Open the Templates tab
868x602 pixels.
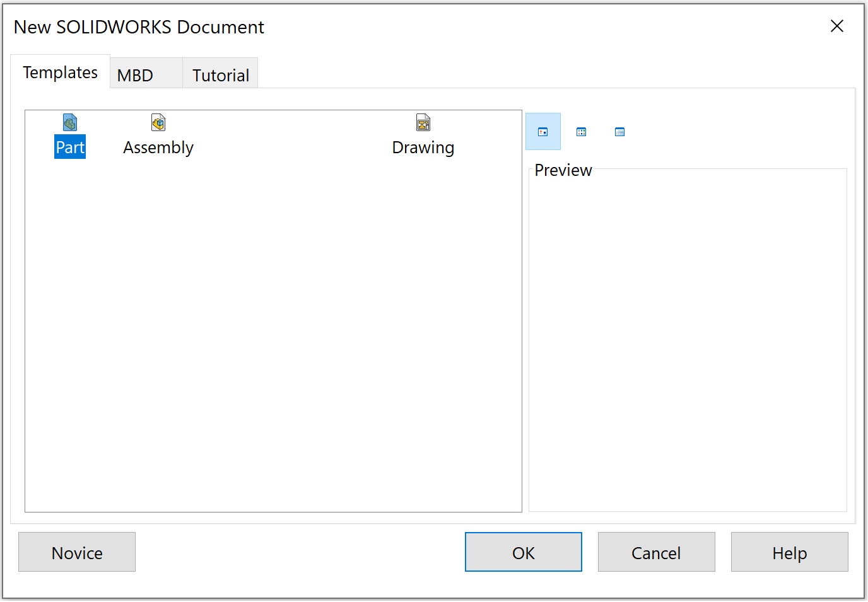61,72
